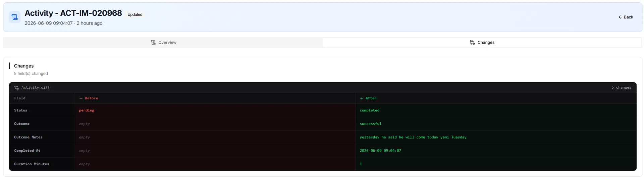Click the Duration Minutes after value '1'
The image size is (644, 179).
361,164
